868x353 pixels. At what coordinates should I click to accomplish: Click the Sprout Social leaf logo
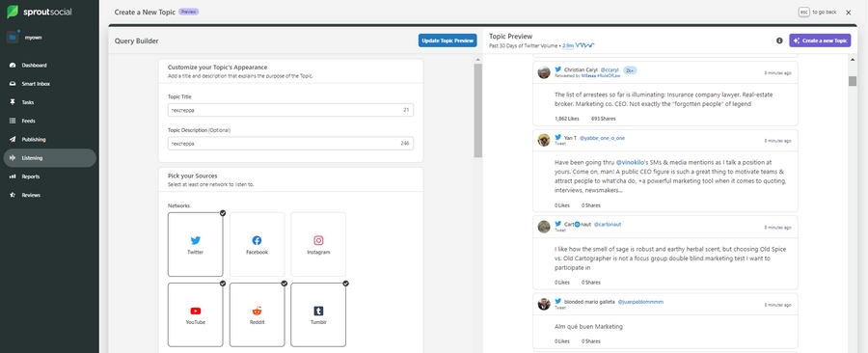(13, 12)
